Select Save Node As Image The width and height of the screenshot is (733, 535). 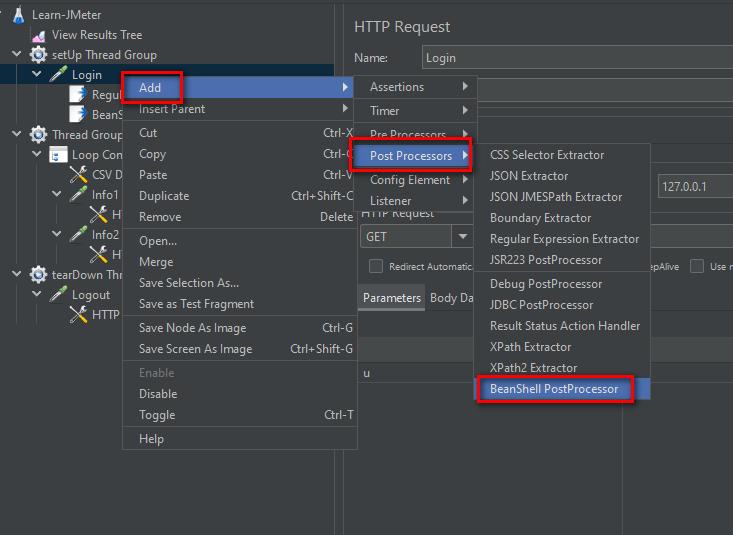click(240, 328)
